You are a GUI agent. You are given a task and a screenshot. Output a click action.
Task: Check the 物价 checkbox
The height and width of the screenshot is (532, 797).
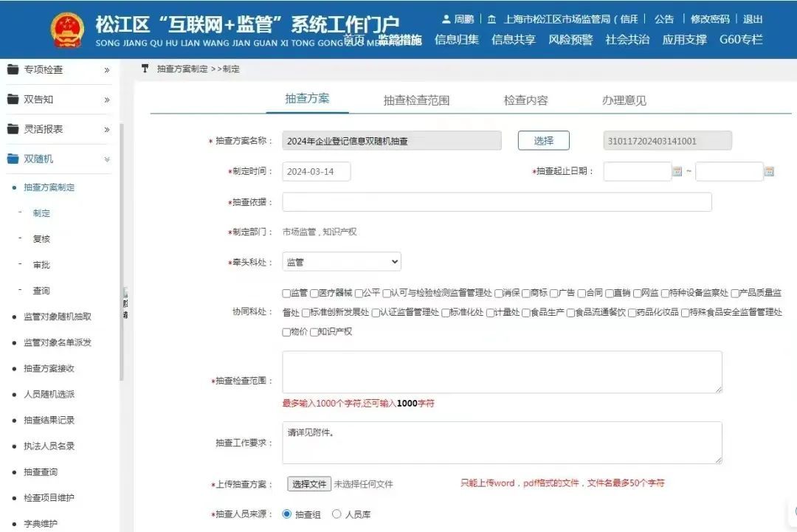pyautogui.click(x=286, y=332)
